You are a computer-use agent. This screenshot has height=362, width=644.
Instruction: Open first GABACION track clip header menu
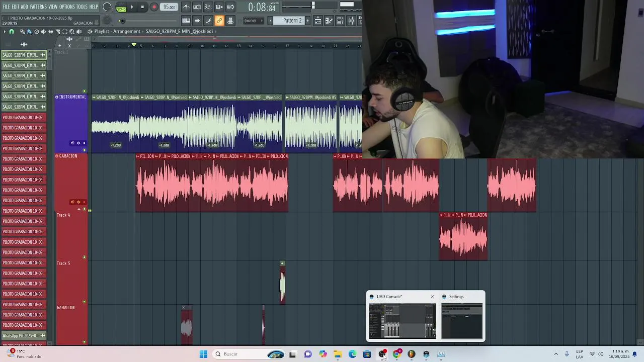tap(138, 156)
